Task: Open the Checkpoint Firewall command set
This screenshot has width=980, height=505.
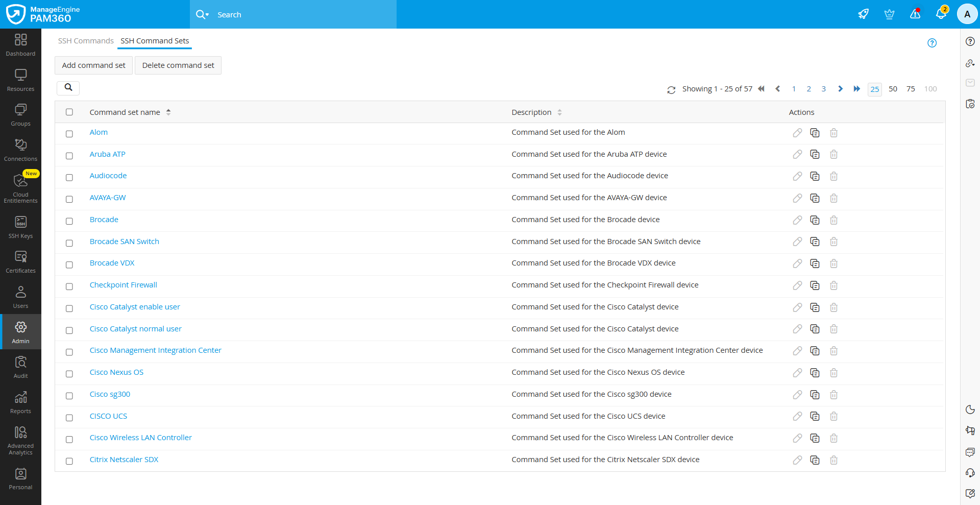Action: [123, 284]
